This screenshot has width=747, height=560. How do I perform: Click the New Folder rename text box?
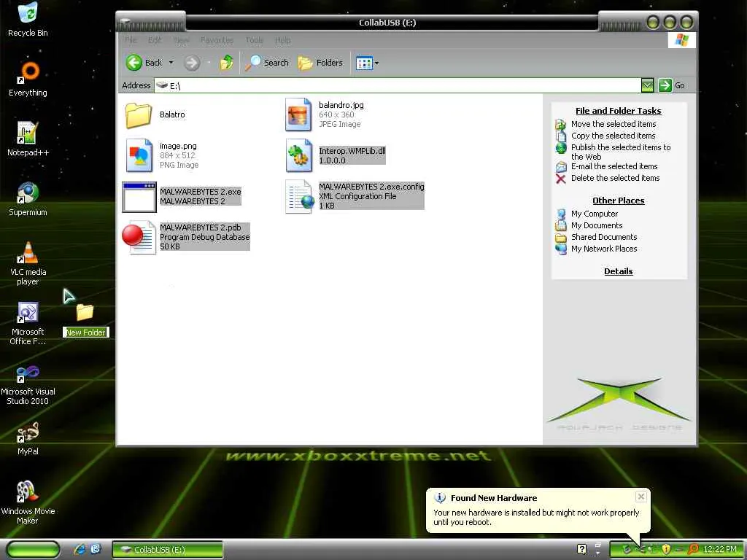pos(86,332)
